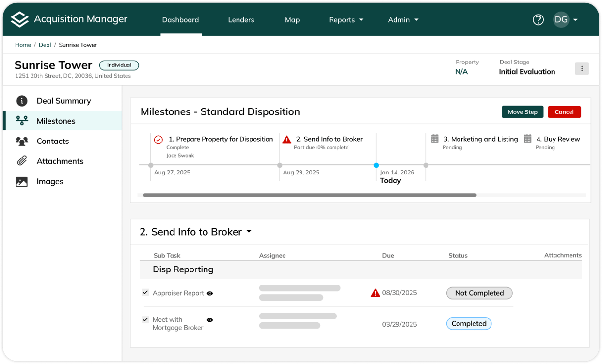
Task: Toggle the Appraiser Report checkbox
Action: click(x=145, y=292)
